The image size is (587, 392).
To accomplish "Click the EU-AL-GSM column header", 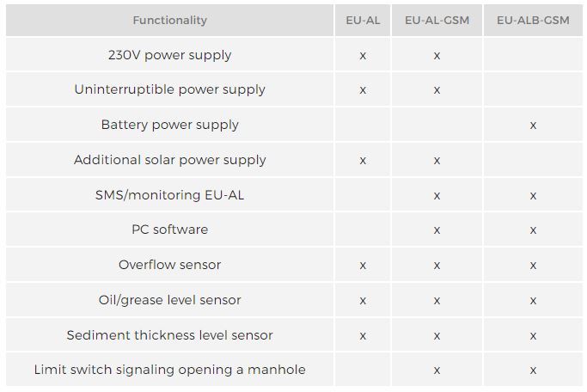I will tap(437, 20).
